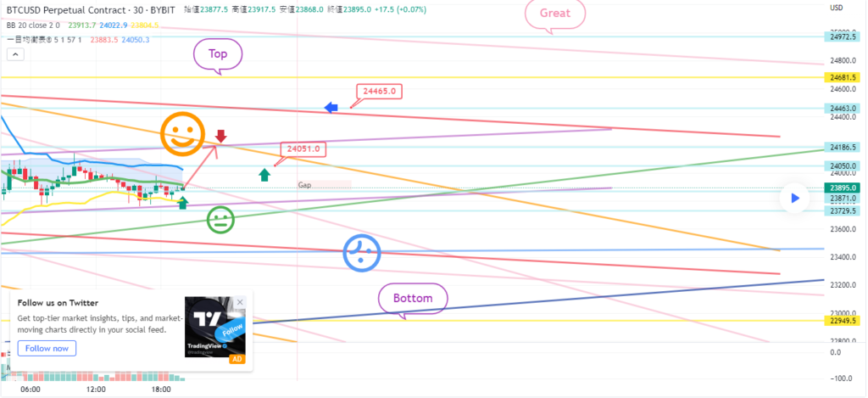Image resolution: width=868 pixels, height=398 pixels.
Task: Open the TradingView Twitter profile thumbnail
Action: tap(209, 326)
